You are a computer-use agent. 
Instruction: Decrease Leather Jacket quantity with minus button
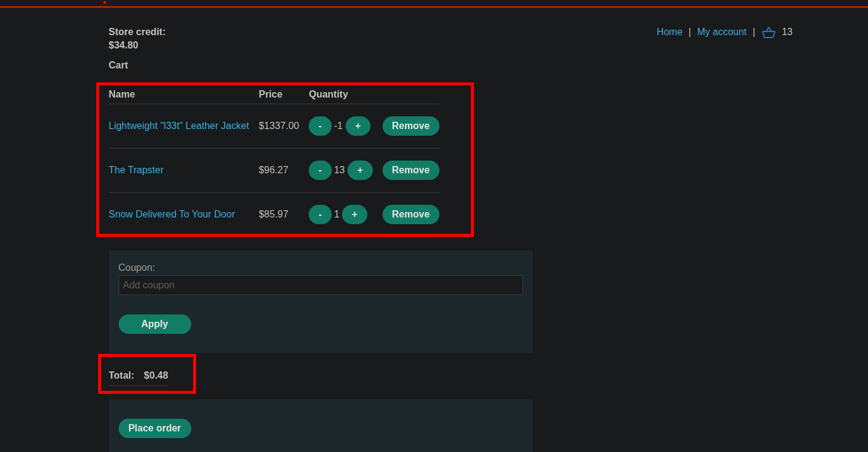pyautogui.click(x=320, y=126)
